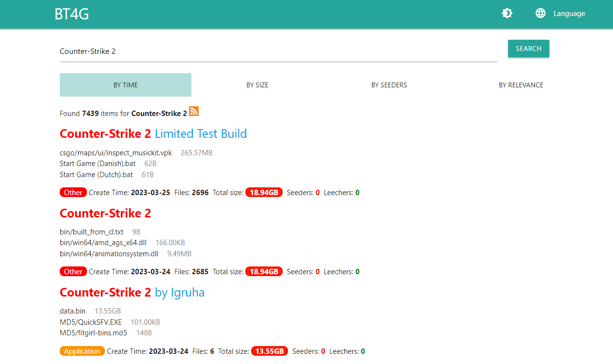The height and width of the screenshot is (364, 613).
Task: Select file csgo/maps/ui/inspect_musickit.vpk
Action: tap(116, 153)
